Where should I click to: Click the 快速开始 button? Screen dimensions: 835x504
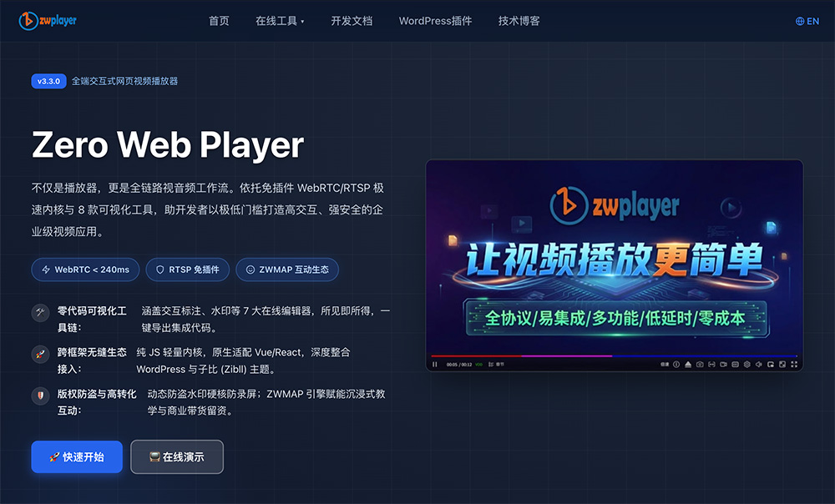[x=77, y=456]
